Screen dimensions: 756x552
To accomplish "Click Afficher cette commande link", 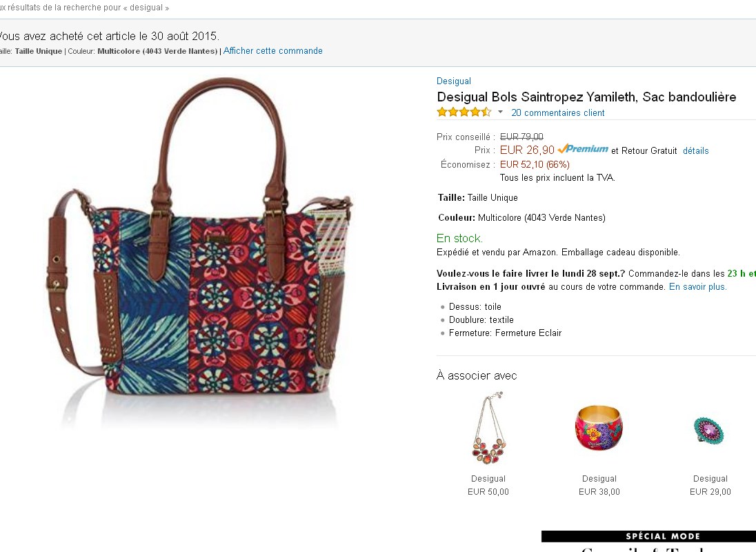I will 272,51.
